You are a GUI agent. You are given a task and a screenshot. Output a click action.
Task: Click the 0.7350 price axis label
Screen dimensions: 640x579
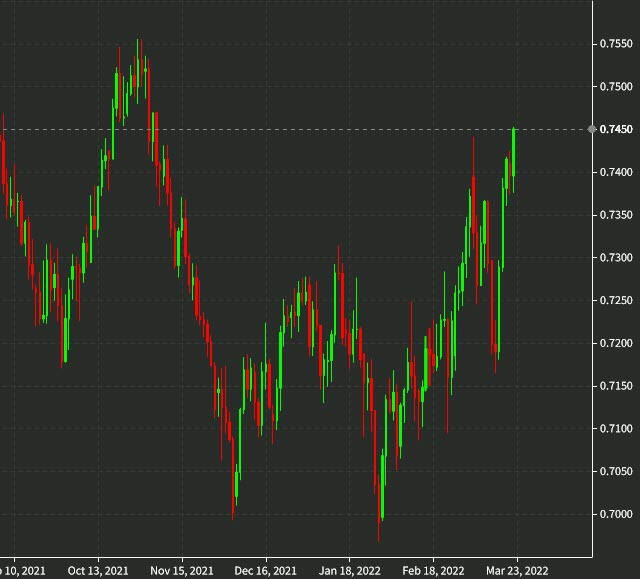click(x=616, y=215)
